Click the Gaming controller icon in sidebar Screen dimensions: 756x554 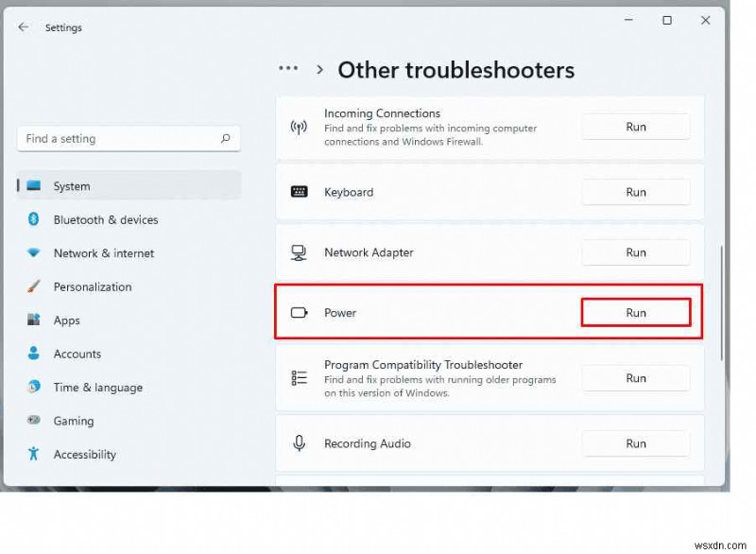pos(35,421)
